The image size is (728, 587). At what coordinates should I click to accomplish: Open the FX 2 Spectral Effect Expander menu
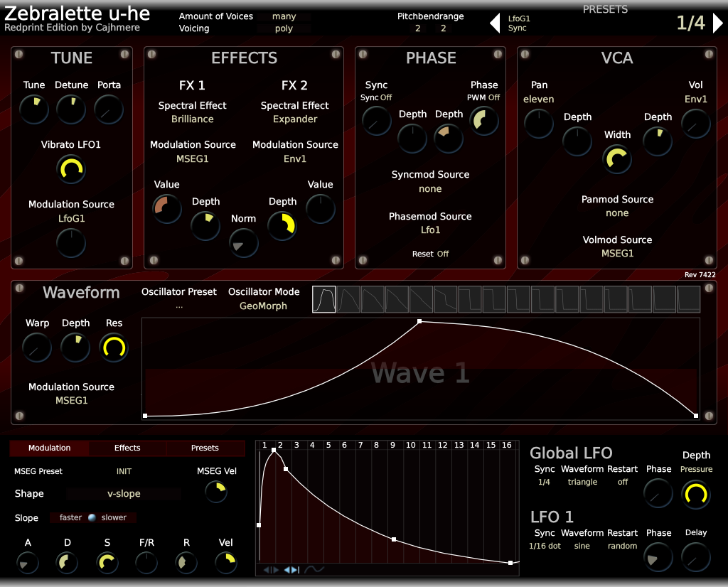point(295,119)
